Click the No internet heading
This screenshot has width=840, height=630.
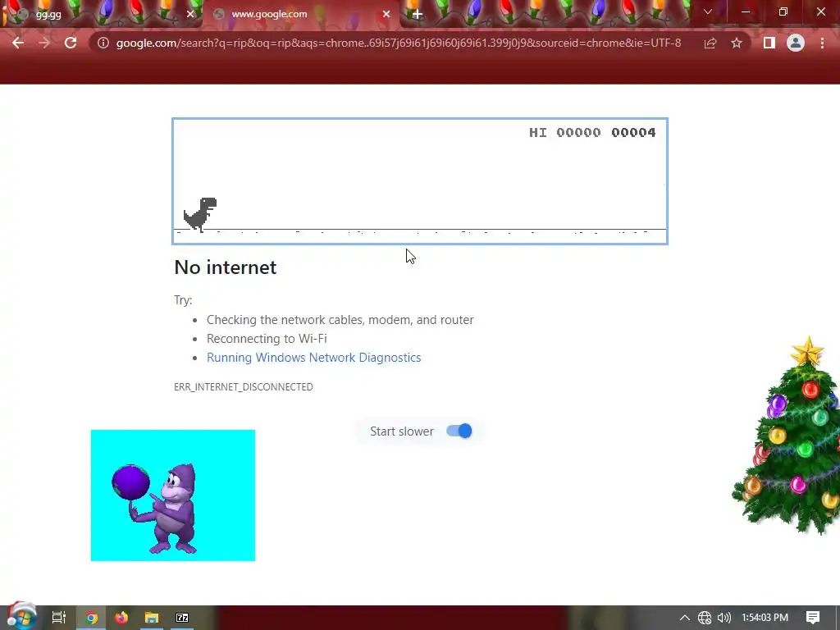pyautogui.click(x=226, y=267)
